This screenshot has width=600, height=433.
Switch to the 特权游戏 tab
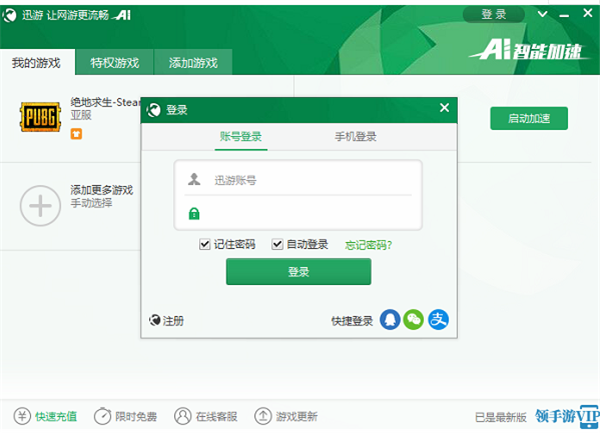point(114,62)
